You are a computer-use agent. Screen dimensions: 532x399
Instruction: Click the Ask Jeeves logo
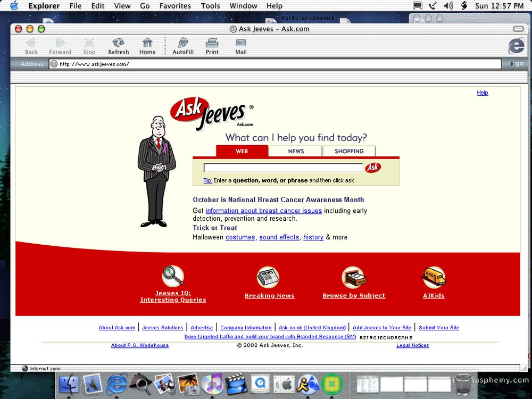tap(212, 114)
